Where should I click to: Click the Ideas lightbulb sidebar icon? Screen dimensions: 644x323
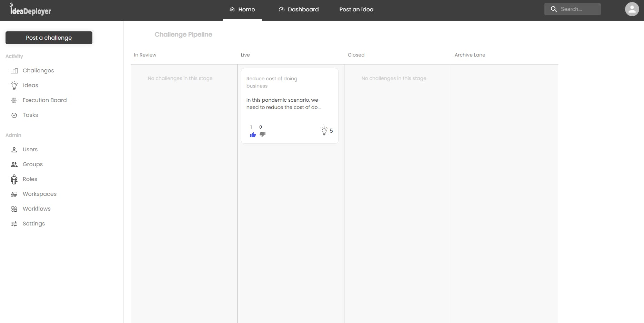[x=14, y=85]
